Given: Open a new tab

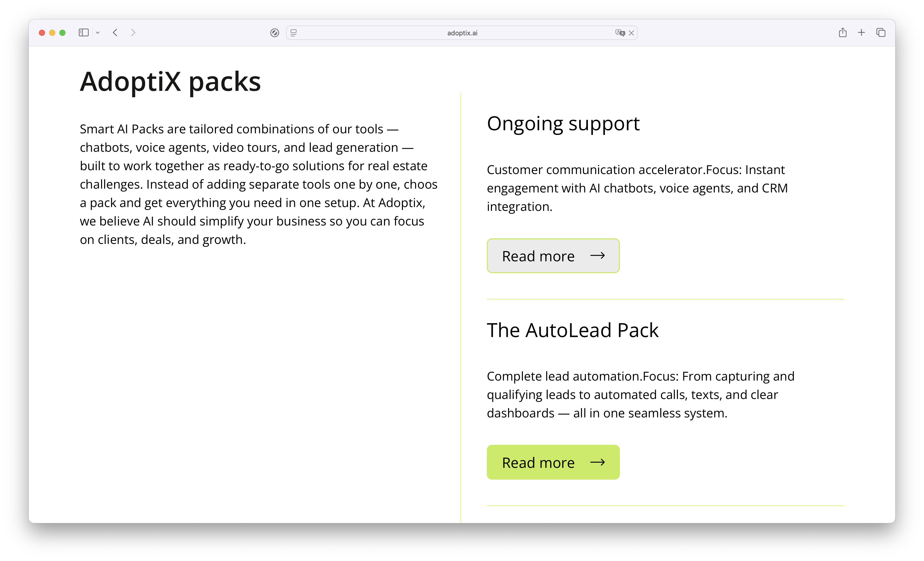Looking at the screenshot, I should click(861, 33).
